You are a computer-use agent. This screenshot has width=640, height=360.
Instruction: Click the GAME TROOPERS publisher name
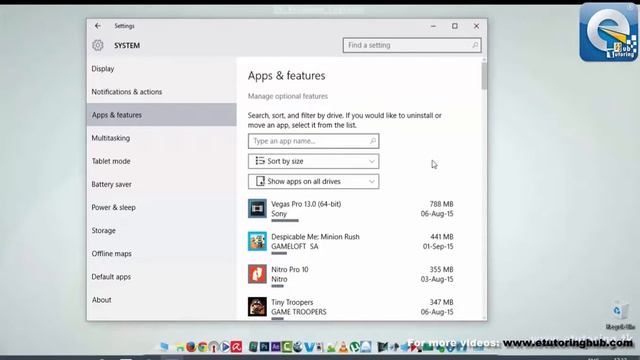pos(299,312)
